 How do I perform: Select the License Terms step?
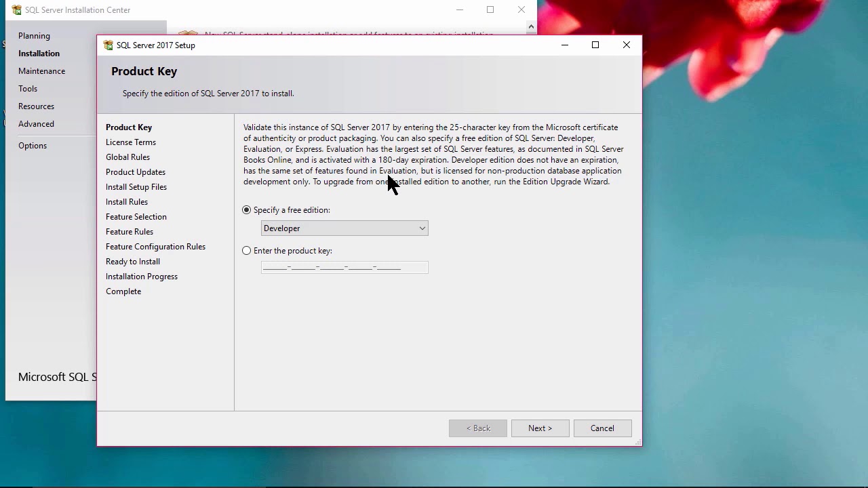131,142
